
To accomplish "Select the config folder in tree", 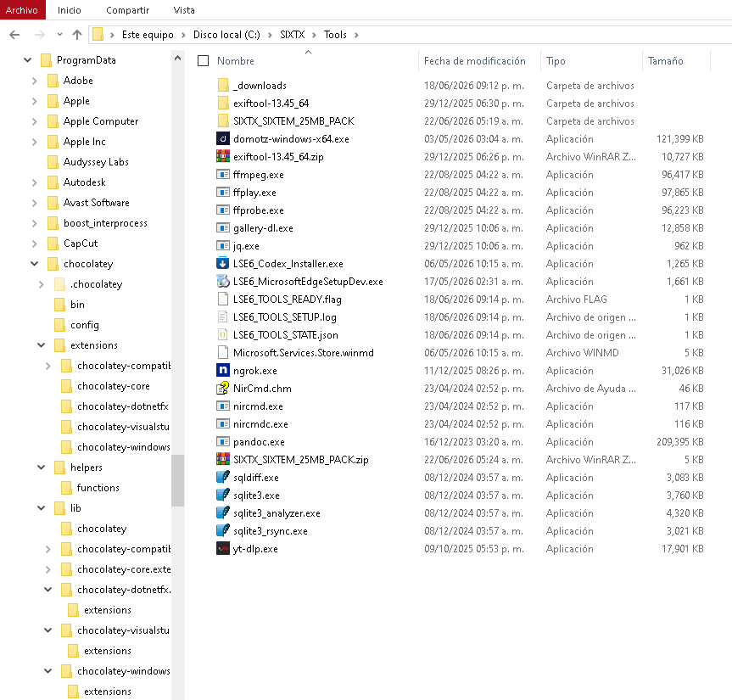I will pyautogui.click(x=85, y=325).
